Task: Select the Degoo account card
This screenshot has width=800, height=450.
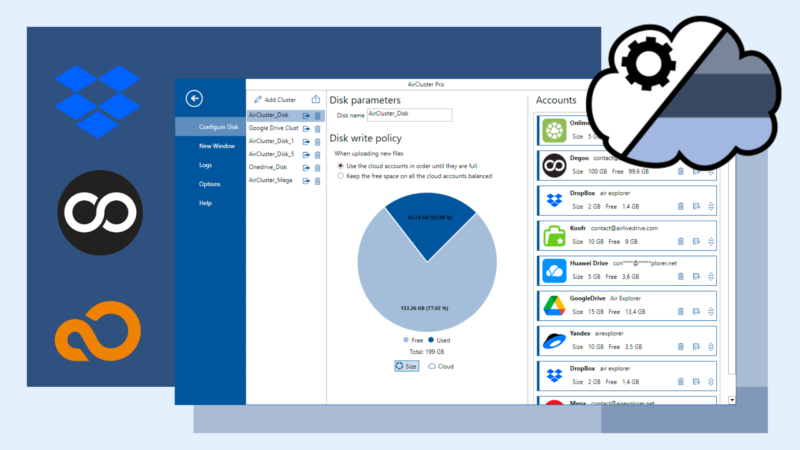Action: 627,165
